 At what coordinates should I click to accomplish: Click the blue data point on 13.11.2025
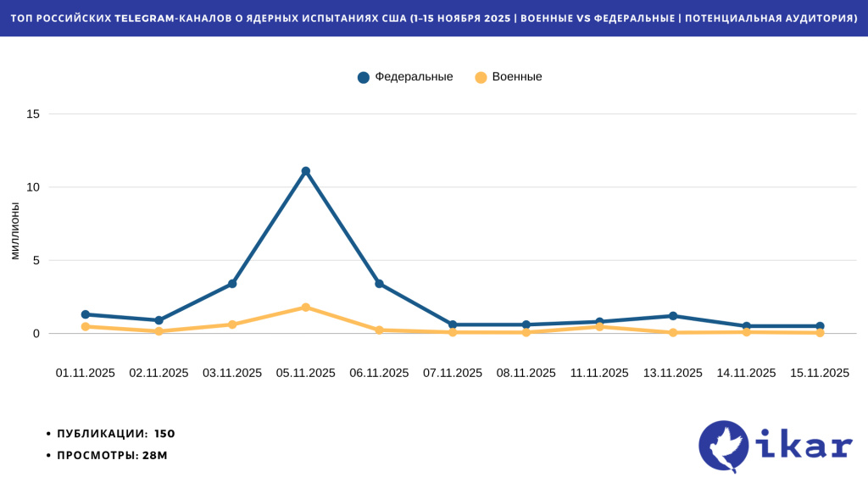point(673,316)
